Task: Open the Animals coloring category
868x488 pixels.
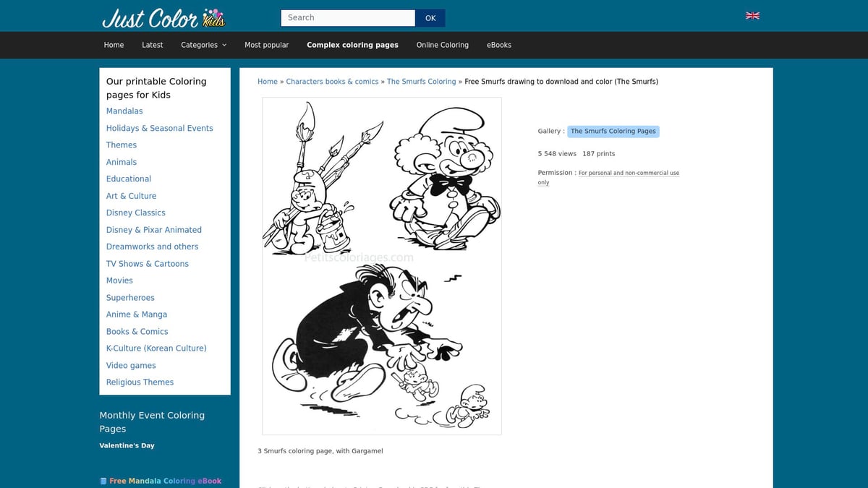Action: [121, 162]
